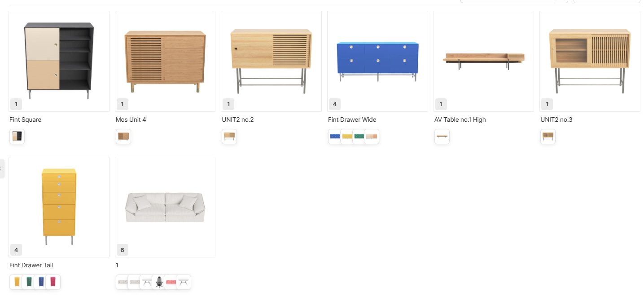Open the white sofa product thumbnail

tap(165, 207)
